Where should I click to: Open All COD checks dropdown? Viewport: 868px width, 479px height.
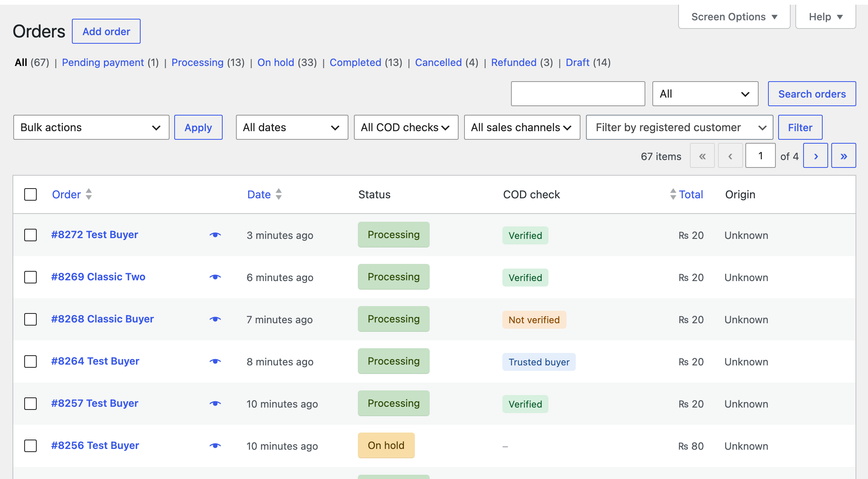pos(406,127)
